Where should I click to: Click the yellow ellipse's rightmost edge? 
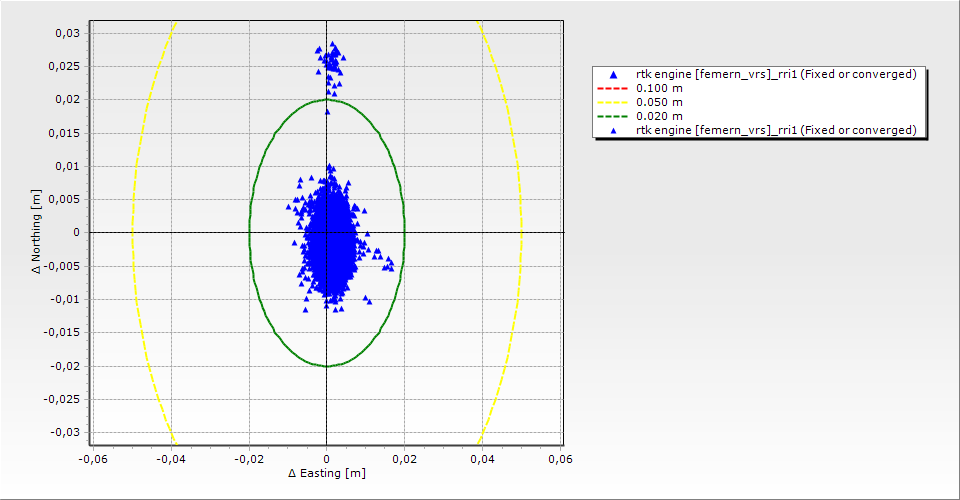click(521, 232)
